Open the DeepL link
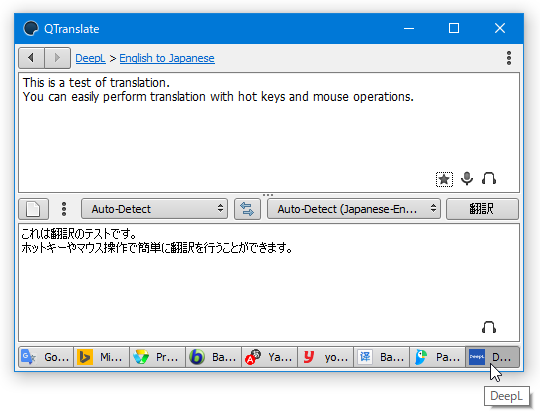The image size is (540, 417). (90, 58)
